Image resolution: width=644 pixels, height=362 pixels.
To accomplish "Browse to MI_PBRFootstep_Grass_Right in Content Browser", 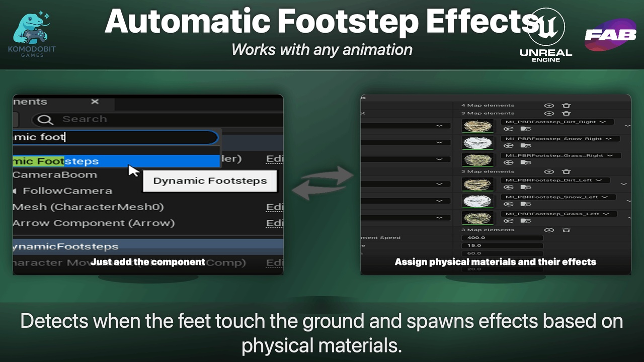I will 526,162.
